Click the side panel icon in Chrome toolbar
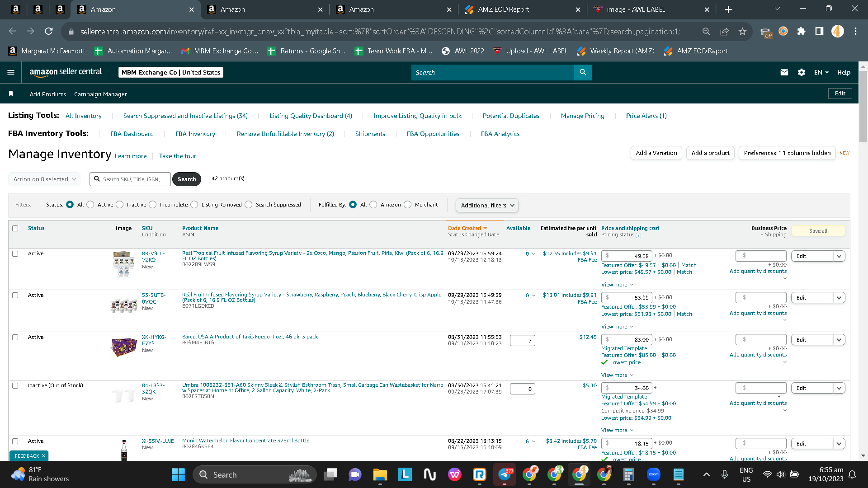This screenshot has height=488, width=868. [819, 31]
